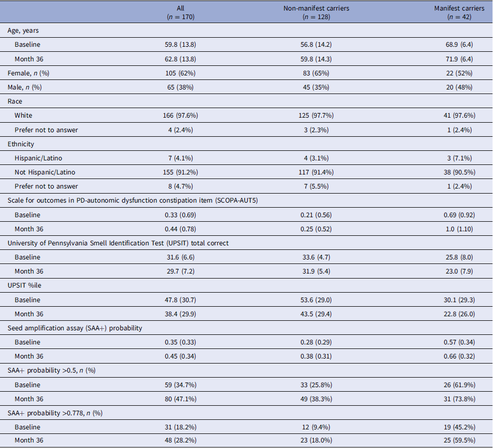Click the 'Male, n (%)' row label

pos(25,87)
